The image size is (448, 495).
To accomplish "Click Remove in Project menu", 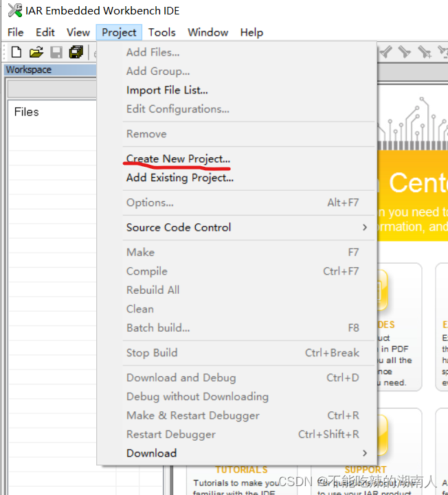I will [236, 134].
